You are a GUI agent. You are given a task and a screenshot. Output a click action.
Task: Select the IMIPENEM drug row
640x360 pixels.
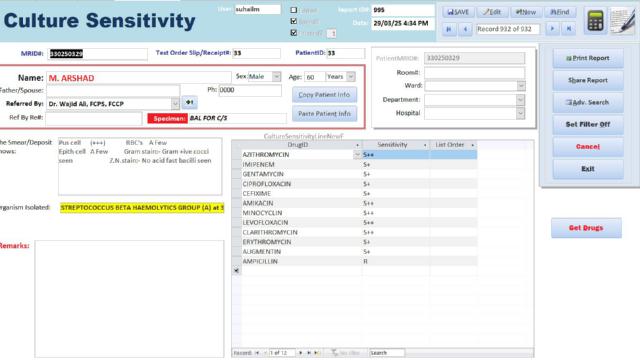point(359,164)
